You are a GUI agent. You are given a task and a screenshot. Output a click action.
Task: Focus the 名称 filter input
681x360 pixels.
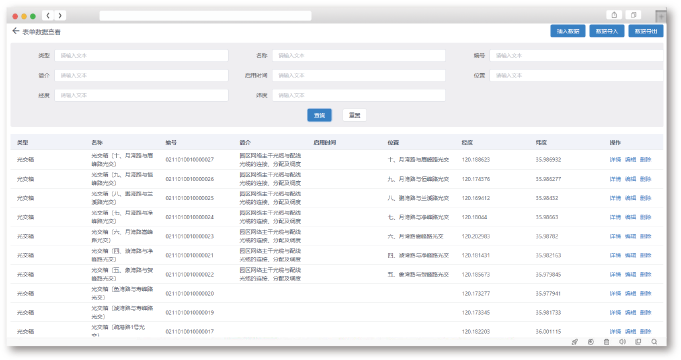tap(359, 55)
